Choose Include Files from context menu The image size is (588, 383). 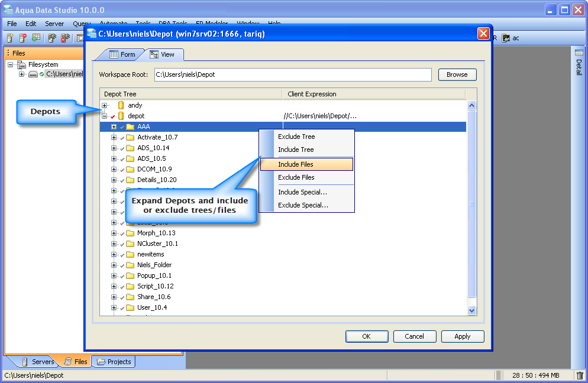[x=307, y=164]
